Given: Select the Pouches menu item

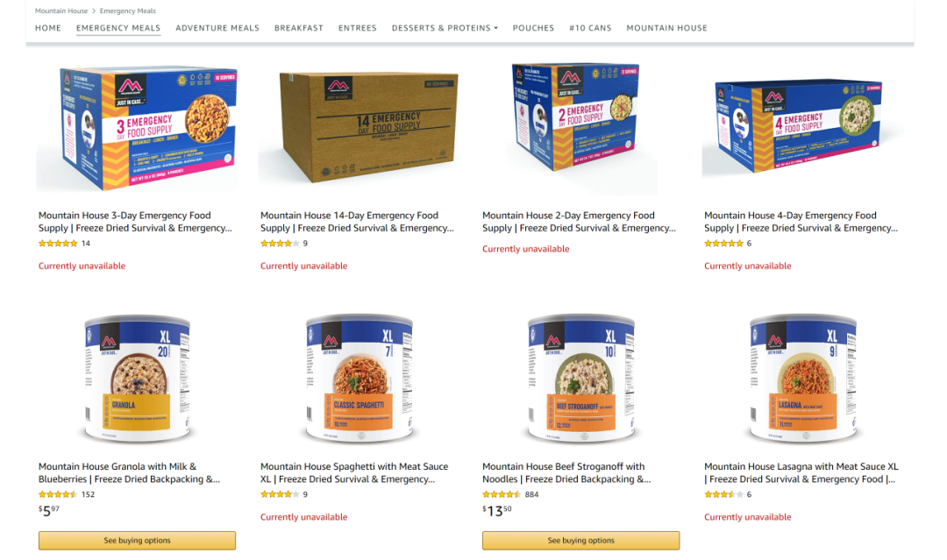Looking at the screenshot, I should (533, 28).
